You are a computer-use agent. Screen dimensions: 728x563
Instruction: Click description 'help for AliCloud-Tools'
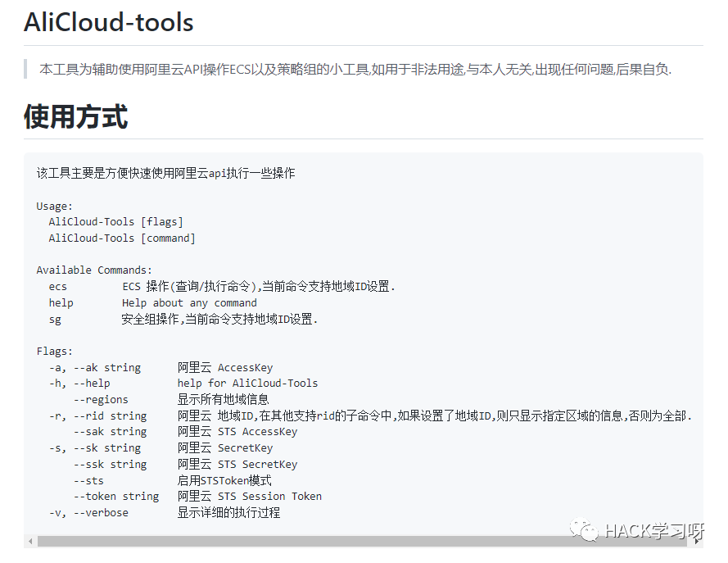(x=247, y=384)
